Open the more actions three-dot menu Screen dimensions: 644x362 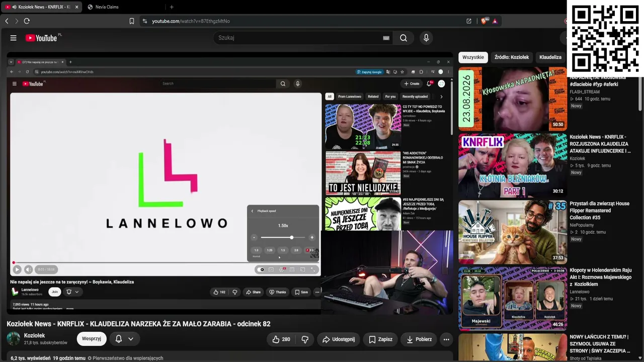(x=446, y=339)
